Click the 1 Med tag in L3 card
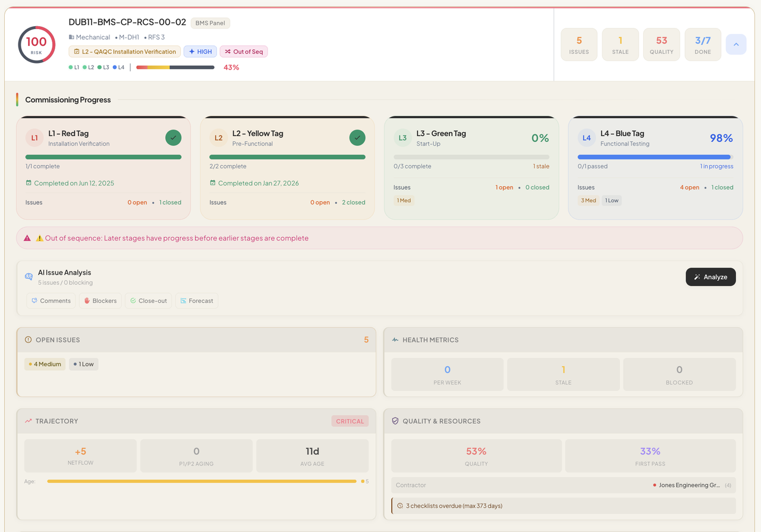This screenshot has width=761, height=532. pyautogui.click(x=404, y=200)
